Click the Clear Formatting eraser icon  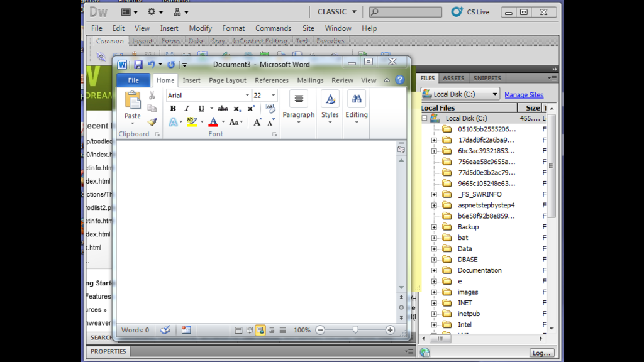270,109
